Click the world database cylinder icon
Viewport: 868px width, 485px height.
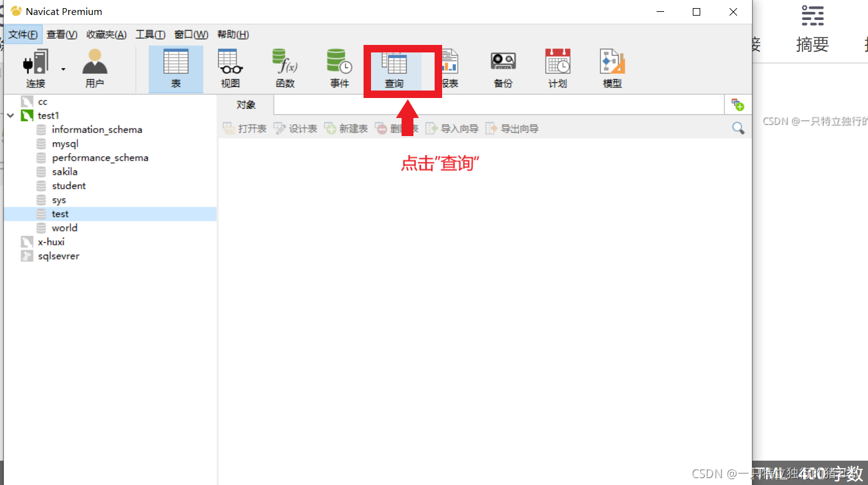[41, 228]
